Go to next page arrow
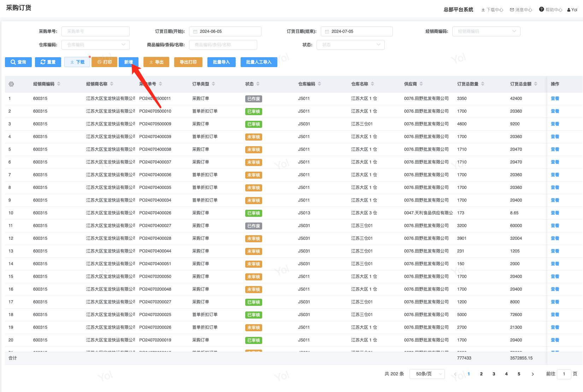 [x=532, y=374]
